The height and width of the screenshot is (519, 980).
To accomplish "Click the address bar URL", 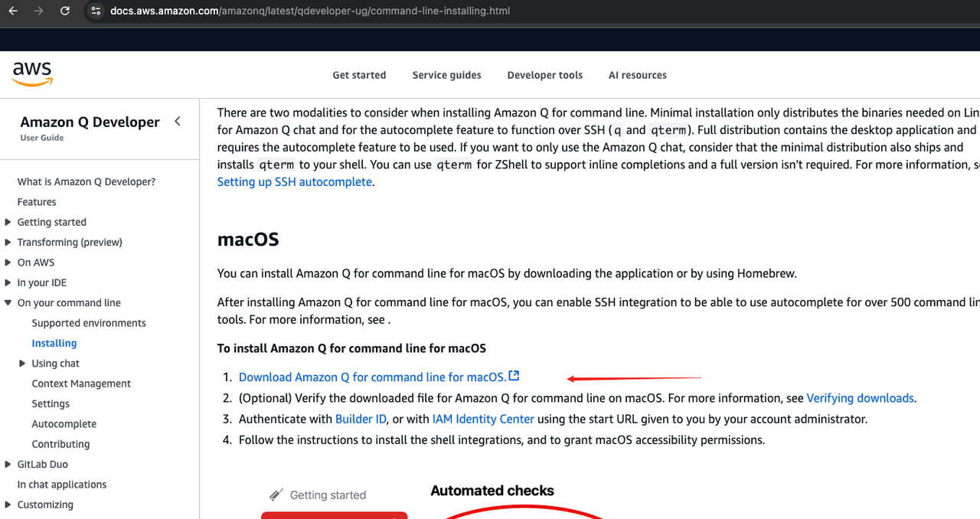I will pos(310,11).
